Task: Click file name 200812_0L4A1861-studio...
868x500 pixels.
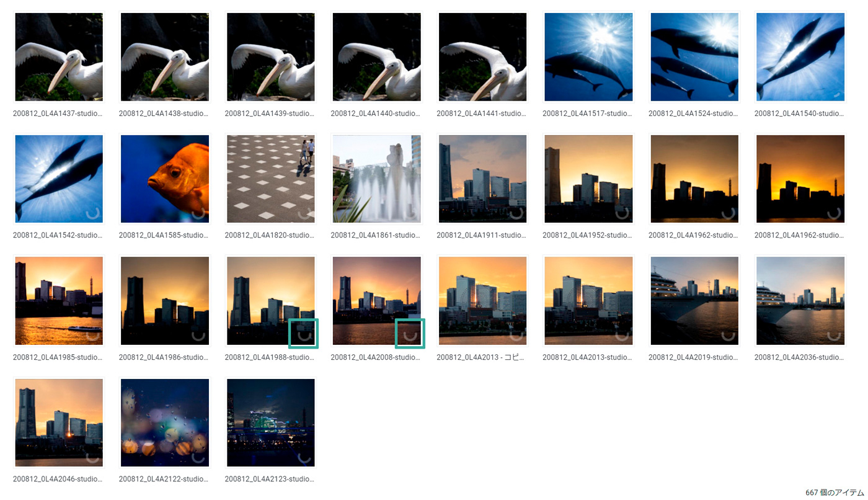Action: click(376, 235)
